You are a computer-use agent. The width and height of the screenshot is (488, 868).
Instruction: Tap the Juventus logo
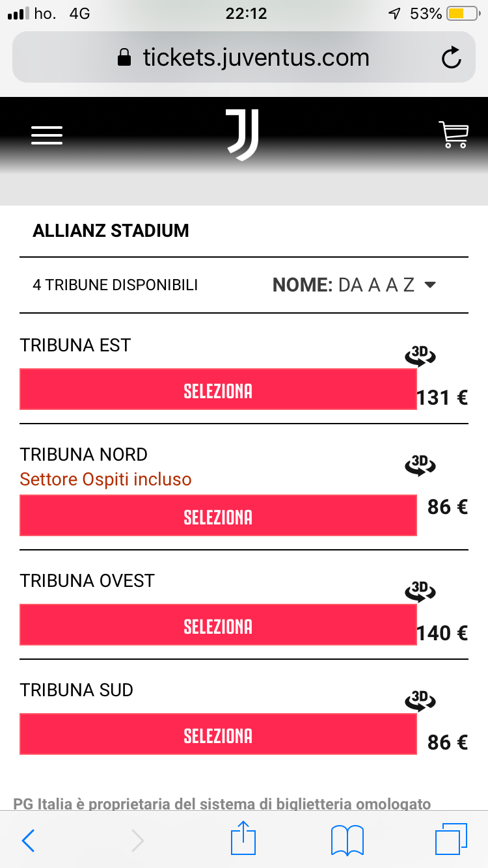(242, 135)
